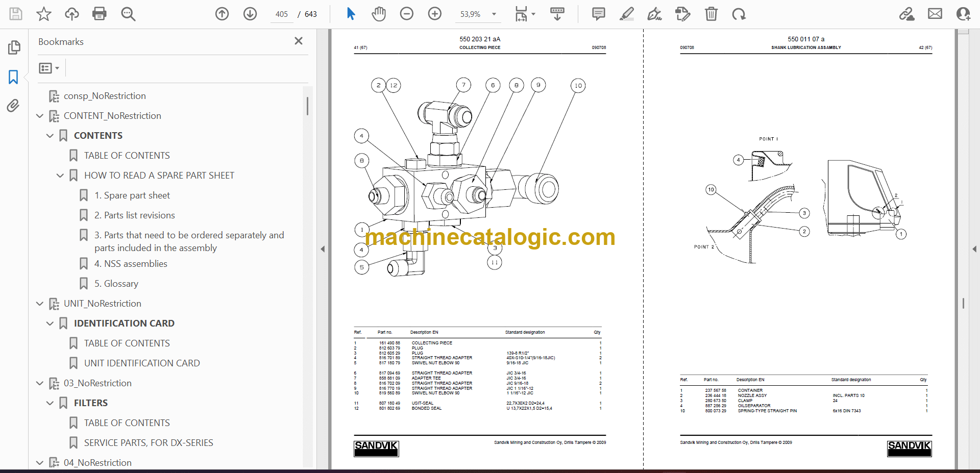The width and height of the screenshot is (980, 473).
Task: Open '3. Parts that need to be ordered separately' bookmark
Action: click(x=189, y=241)
